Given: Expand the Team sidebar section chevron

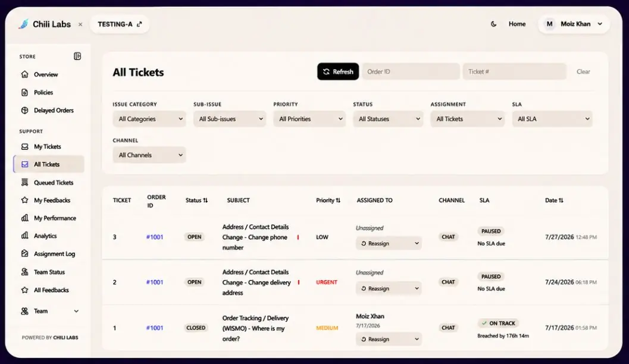Looking at the screenshot, I should point(76,311).
